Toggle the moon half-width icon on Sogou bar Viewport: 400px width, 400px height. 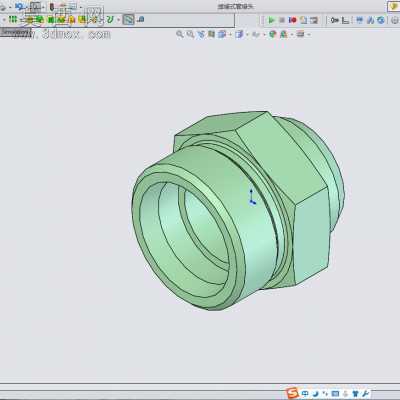315,393
